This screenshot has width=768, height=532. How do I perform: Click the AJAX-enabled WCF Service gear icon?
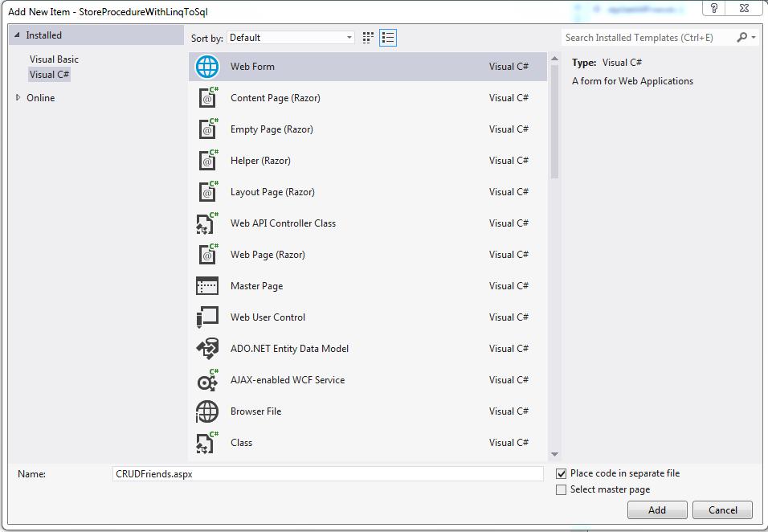207,379
